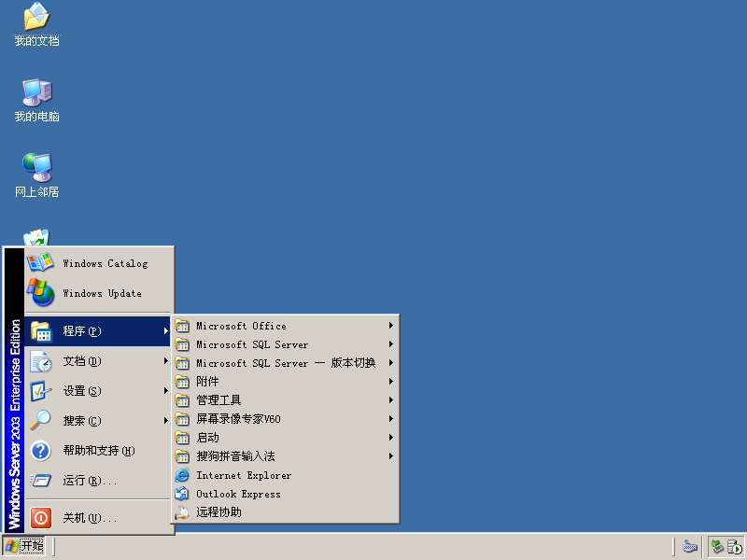Click the 搜狗拼音输入法 label text
This screenshot has height=560, width=747.
[236, 456]
